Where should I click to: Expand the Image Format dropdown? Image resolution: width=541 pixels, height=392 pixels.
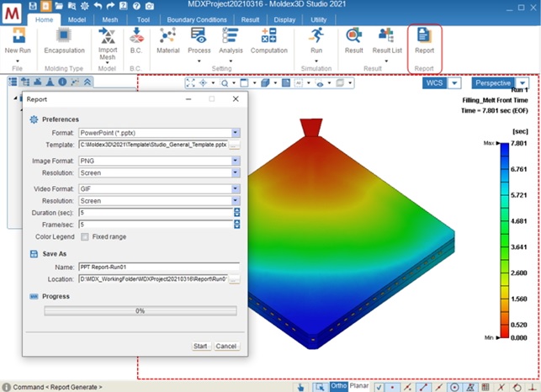[236, 161]
